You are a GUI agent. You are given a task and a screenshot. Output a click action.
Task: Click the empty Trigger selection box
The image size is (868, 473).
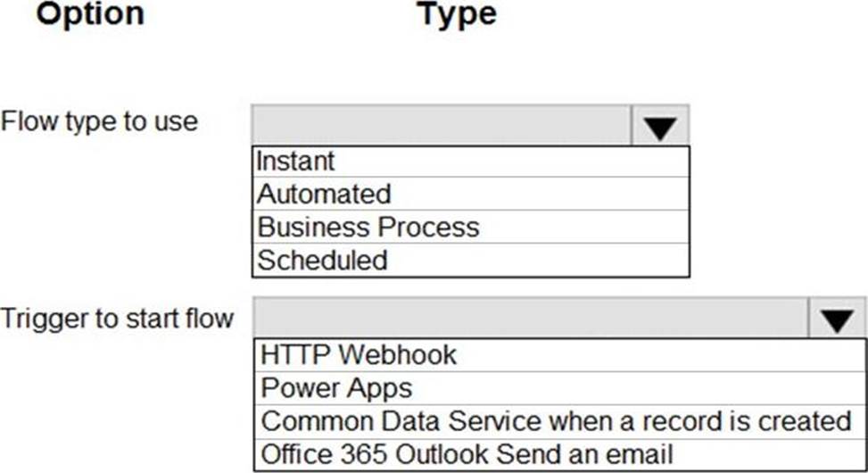point(530,318)
